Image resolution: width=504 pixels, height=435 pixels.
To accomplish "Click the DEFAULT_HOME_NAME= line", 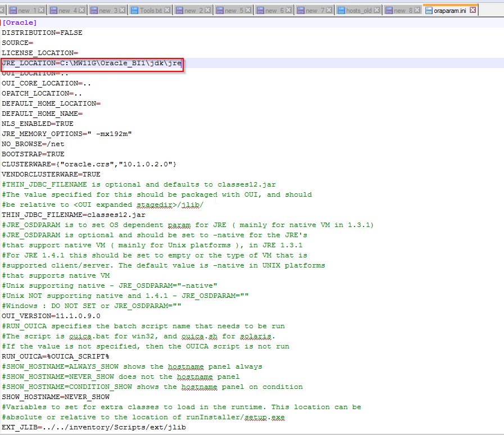I will pyautogui.click(x=42, y=114).
